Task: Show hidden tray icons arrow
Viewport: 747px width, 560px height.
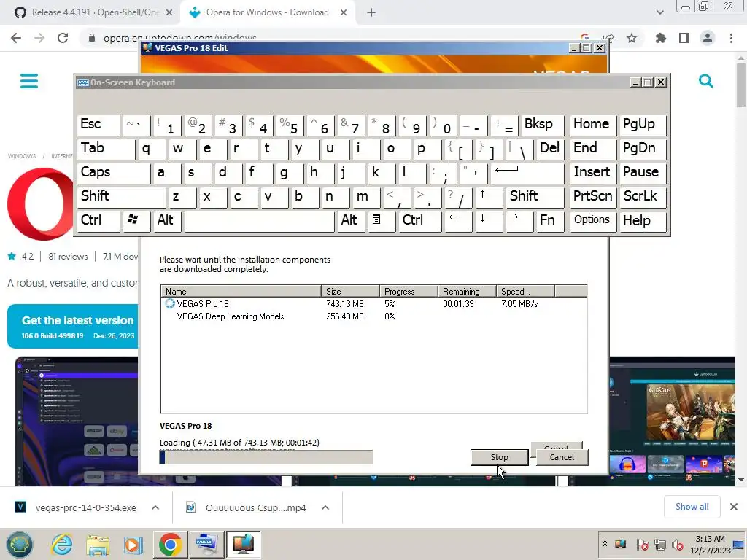Action: 605,544
